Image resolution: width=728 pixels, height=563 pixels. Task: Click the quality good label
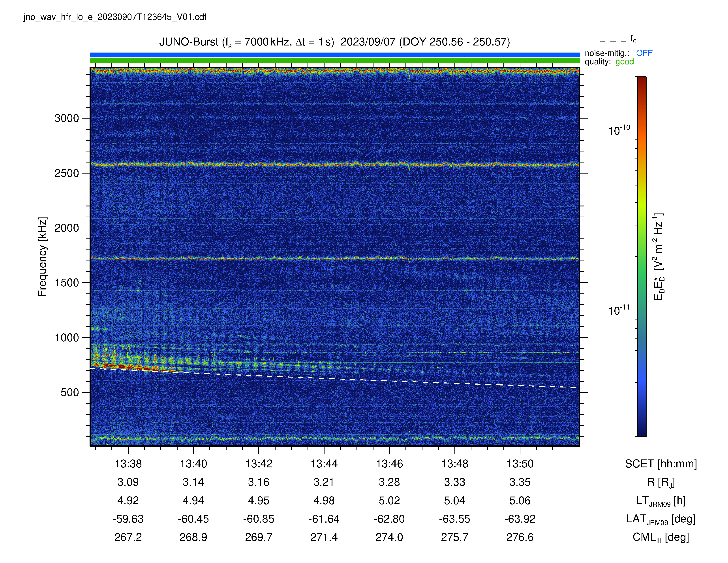coord(609,62)
